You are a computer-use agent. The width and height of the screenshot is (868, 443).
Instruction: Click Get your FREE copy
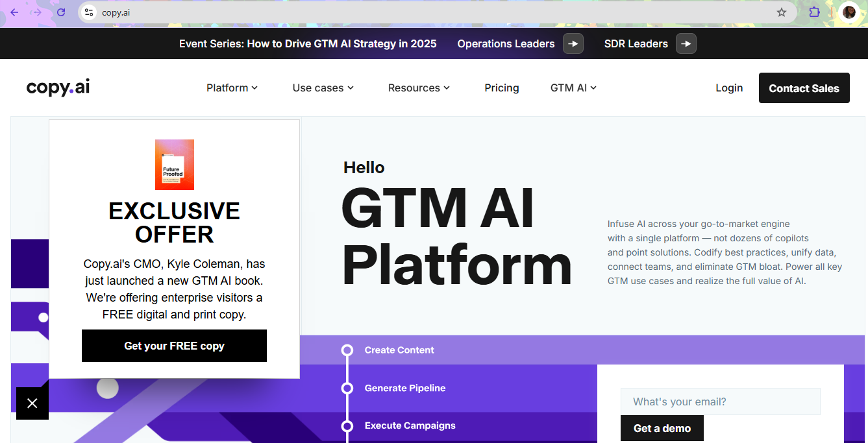174,346
